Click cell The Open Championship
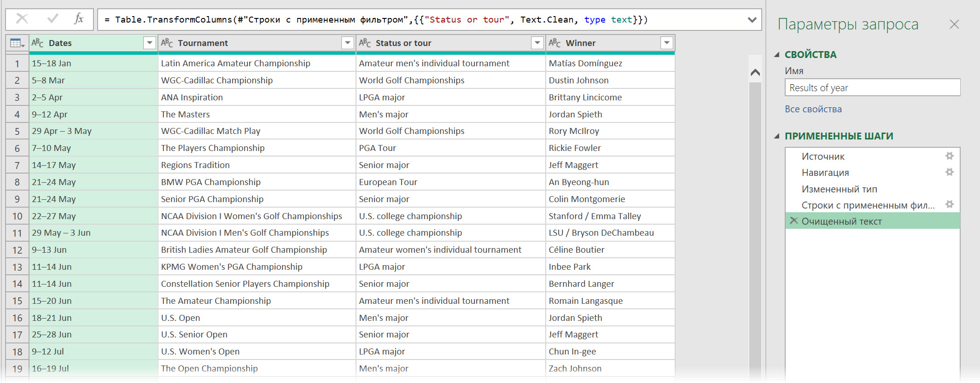This screenshot has height=383, width=980. [x=257, y=368]
